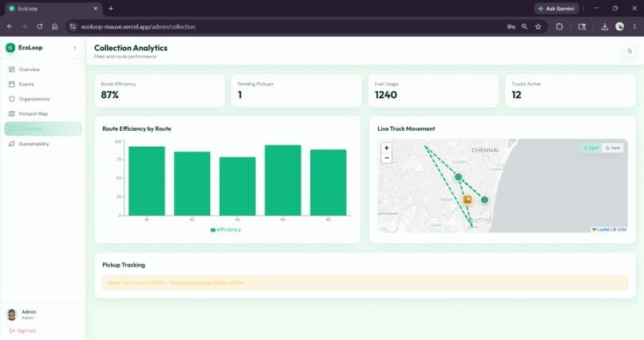The height and width of the screenshot is (340, 644).
Task: Click the Sign out link
Action: 23,330
